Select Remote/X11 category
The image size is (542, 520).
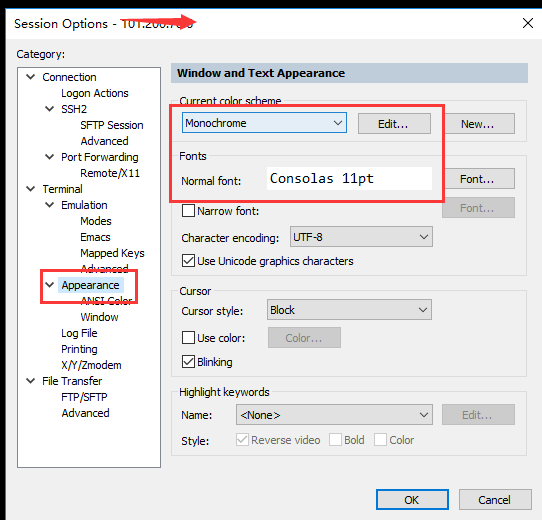click(110, 173)
